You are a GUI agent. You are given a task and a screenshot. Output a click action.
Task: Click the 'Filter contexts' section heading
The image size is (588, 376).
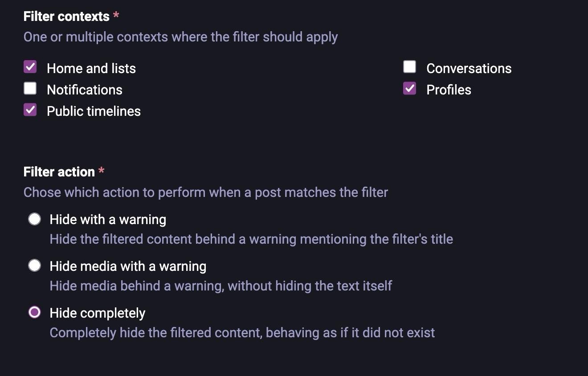66,16
